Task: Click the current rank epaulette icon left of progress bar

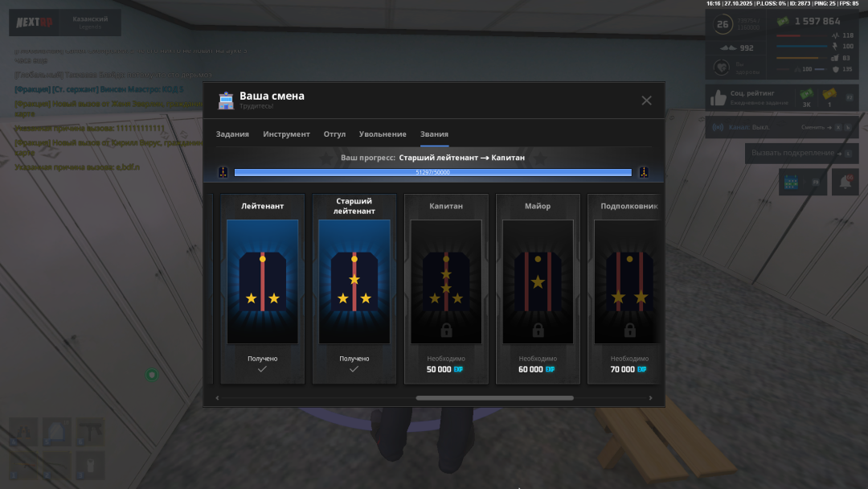Action: (x=223, y=172)
